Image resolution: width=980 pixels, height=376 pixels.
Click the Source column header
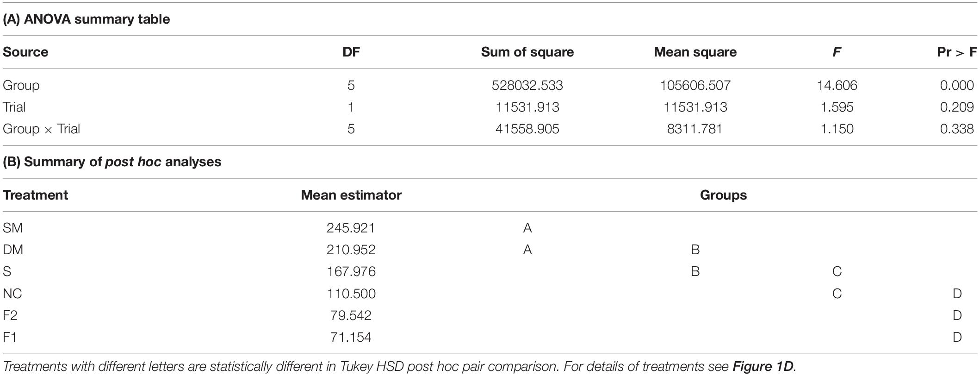point(25,52)
